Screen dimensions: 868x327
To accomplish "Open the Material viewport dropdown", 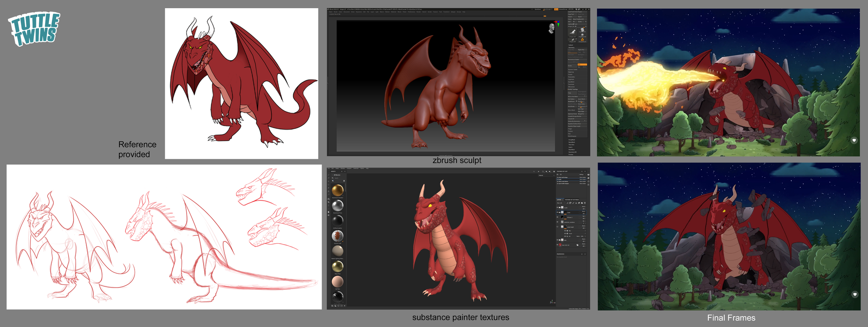I will (547, 175).
